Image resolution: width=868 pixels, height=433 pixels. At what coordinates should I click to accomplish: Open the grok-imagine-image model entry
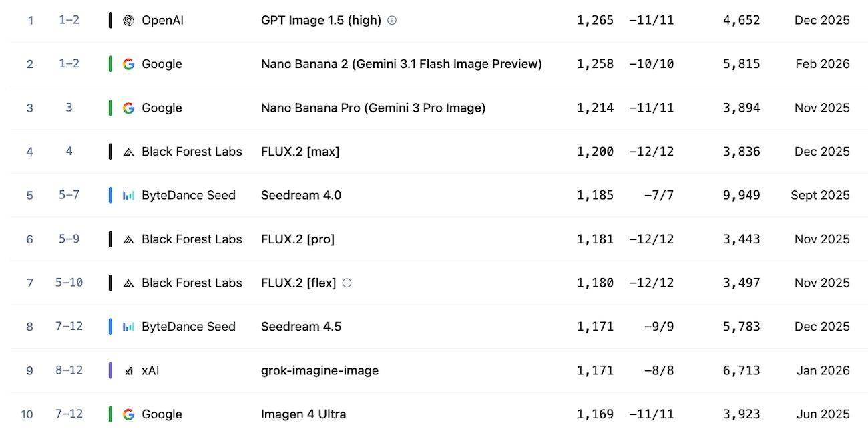319,370
